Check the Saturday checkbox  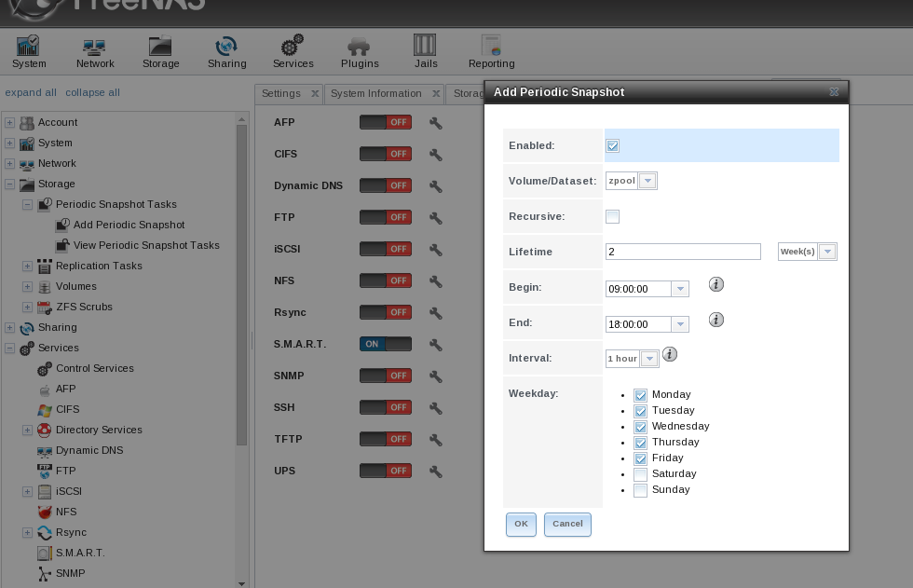click(x=641, y=474)
